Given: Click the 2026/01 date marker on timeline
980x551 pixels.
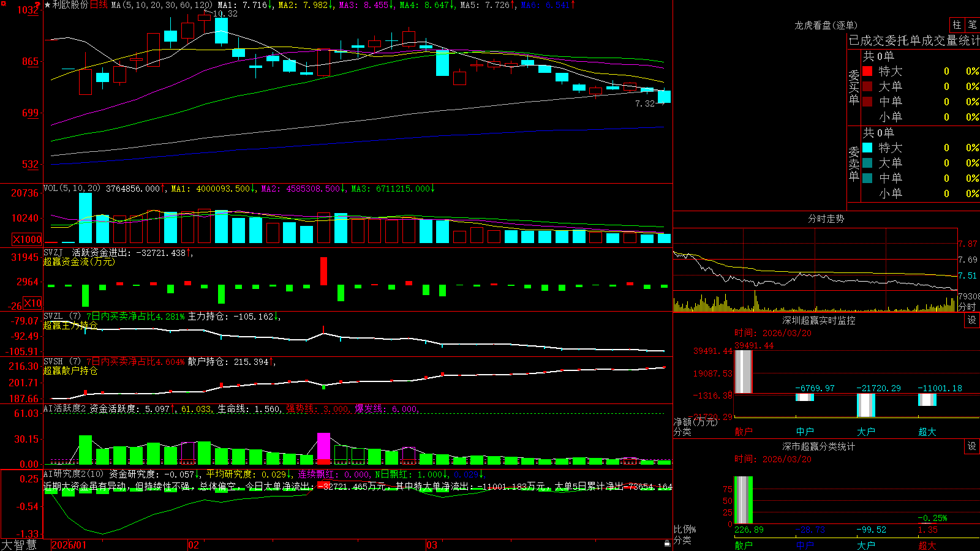Looking at the screenshot, I should [x=69, y=545].
